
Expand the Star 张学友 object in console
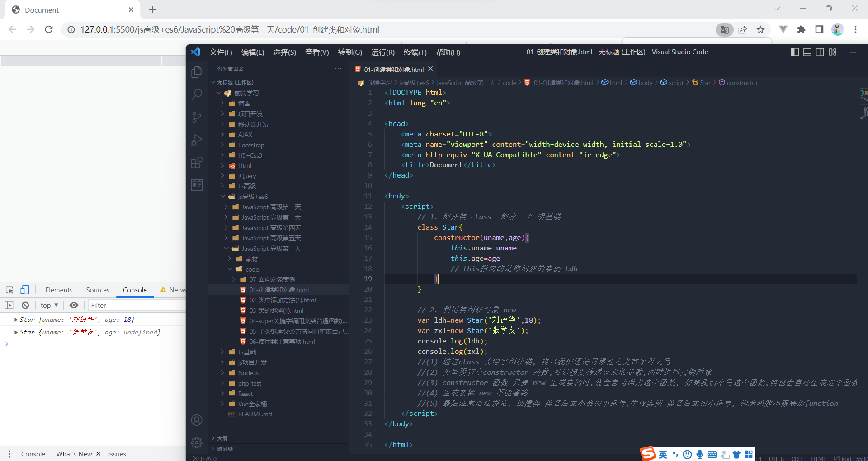click(16, 332)
